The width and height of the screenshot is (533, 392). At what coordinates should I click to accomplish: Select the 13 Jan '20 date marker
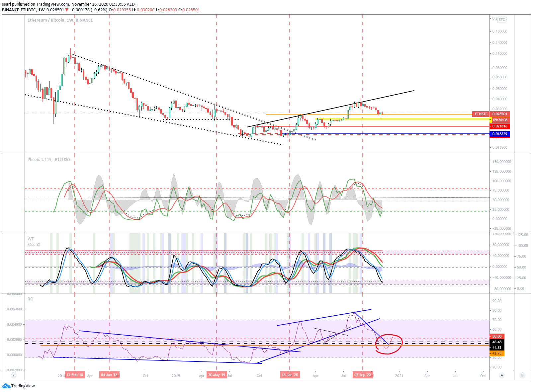[x=290, y=375]
